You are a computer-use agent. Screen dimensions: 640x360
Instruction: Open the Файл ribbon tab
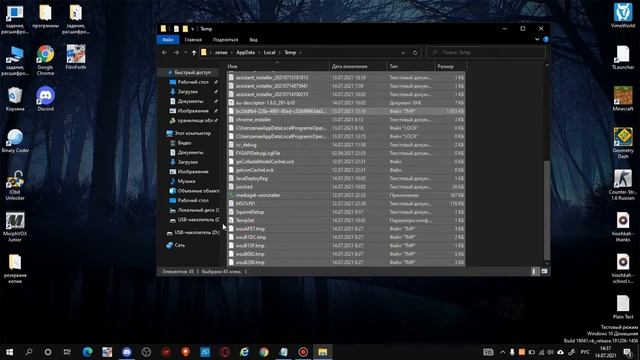coord(168,40)
